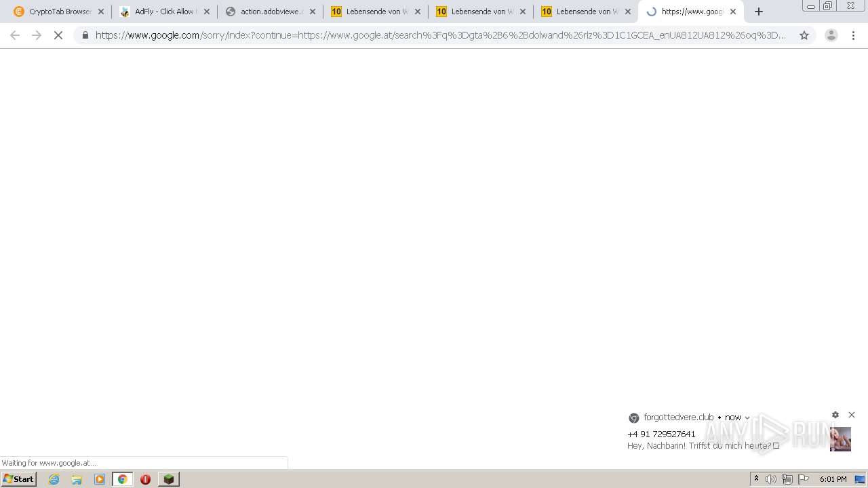Click the notification image thumbnail
Screen dimensions: 868x488
coord(840,439)
